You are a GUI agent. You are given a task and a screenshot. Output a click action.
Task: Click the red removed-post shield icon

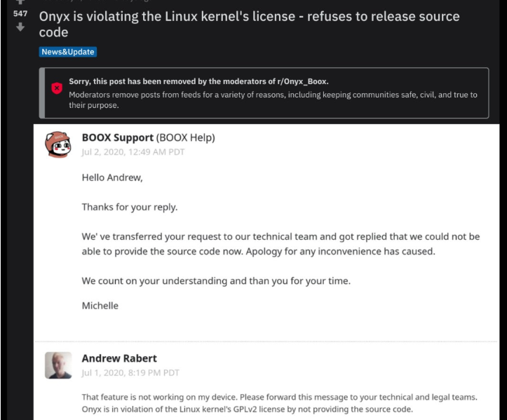[57, 88]
